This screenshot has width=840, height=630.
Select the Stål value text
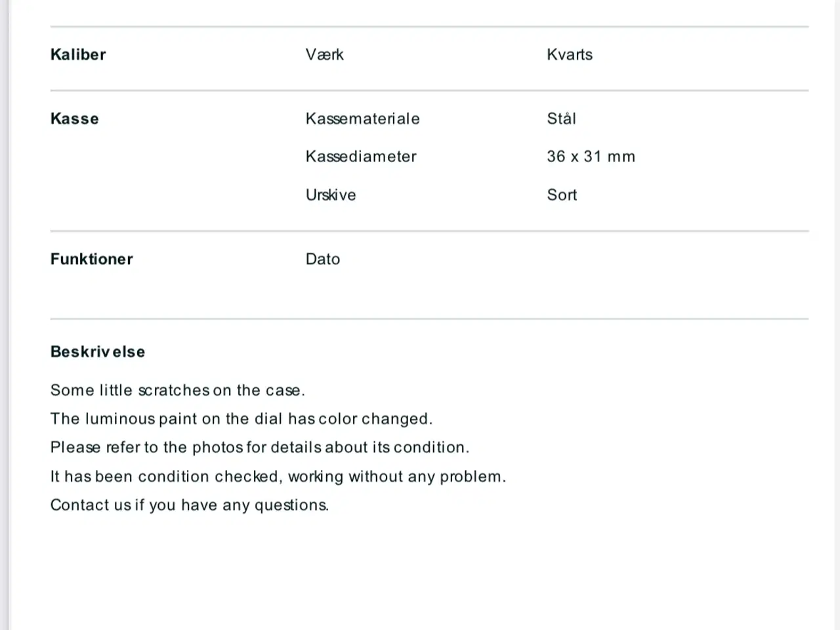pos(561,119)
